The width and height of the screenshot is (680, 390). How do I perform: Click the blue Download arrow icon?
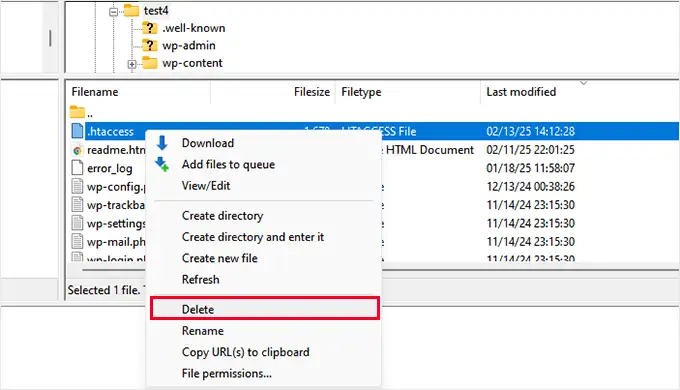click(x=162, y=143)
